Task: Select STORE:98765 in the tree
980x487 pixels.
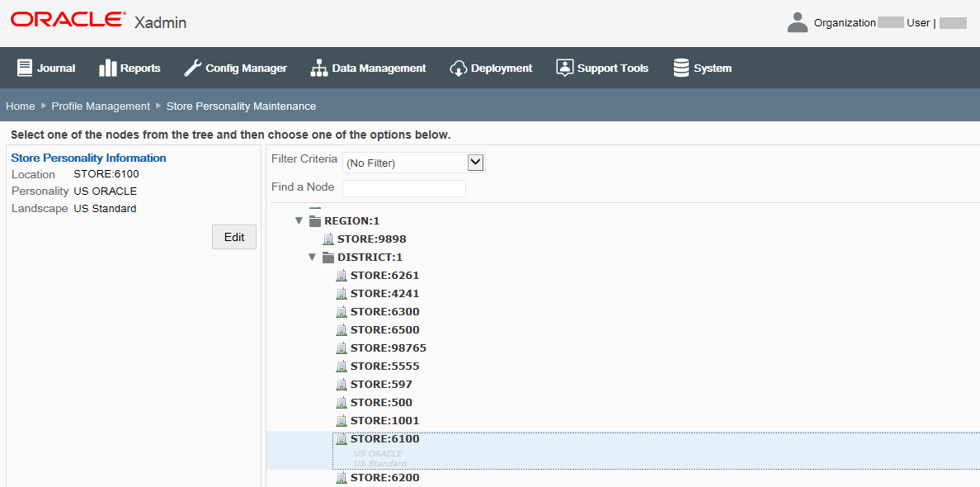Action: point(389,348)
